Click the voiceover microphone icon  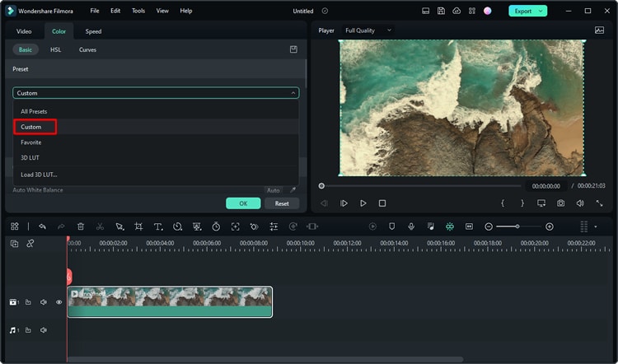coord(410,226)
